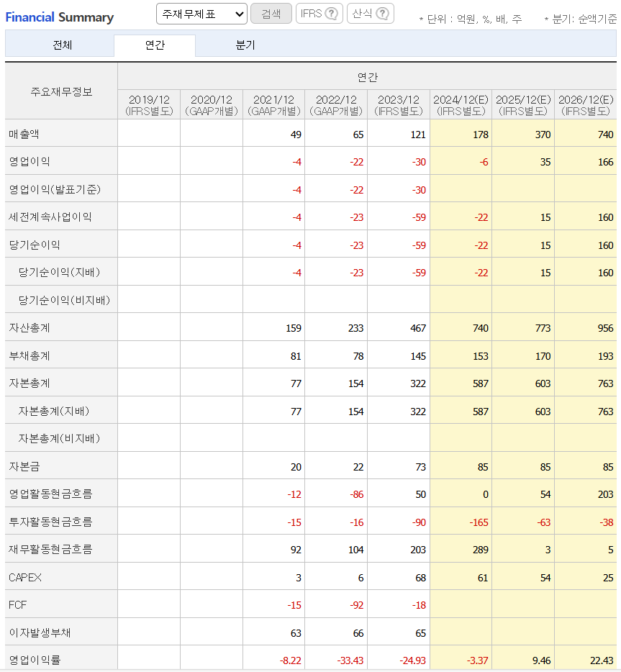The width and height of the screenshot is (621, 672).
Task: Click FCF value -92 for 2022/12
Action: [x=357, y=605]
